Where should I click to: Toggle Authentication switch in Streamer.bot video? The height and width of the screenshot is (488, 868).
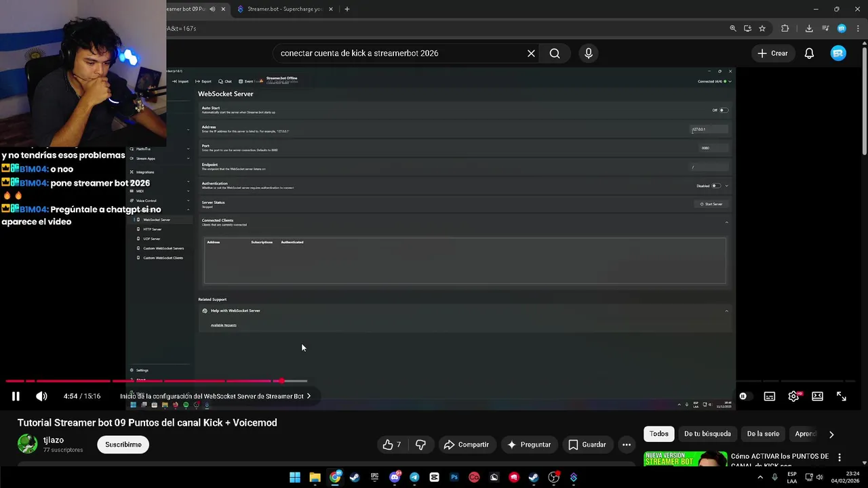point(715,186)
